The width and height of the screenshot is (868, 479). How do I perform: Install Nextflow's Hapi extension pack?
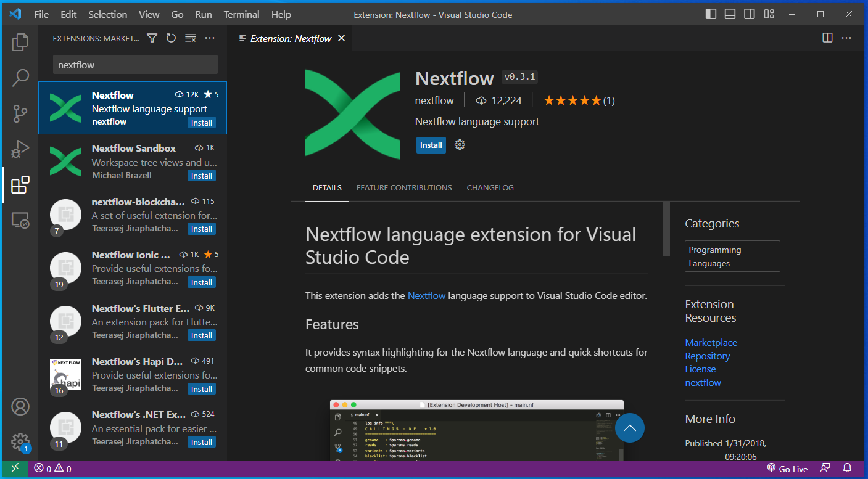(x=202, y=389)
